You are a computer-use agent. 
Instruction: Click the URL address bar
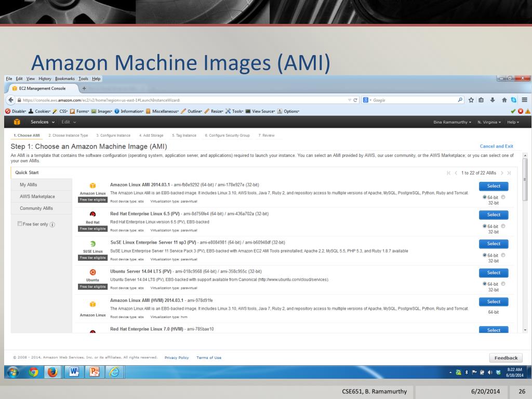tap(183, 100)
